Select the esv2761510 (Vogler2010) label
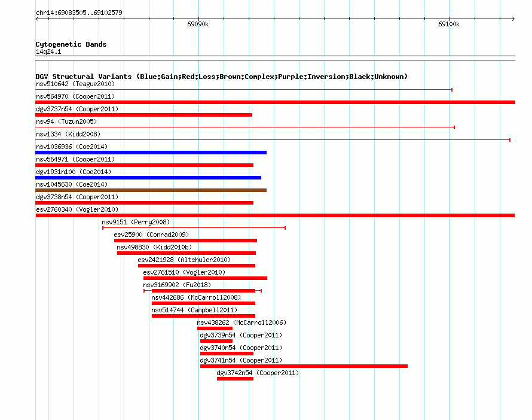 coord(184,272)
